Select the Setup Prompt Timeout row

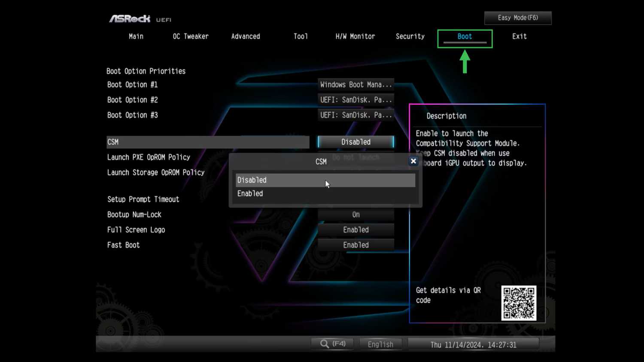(x=143, y=199)
